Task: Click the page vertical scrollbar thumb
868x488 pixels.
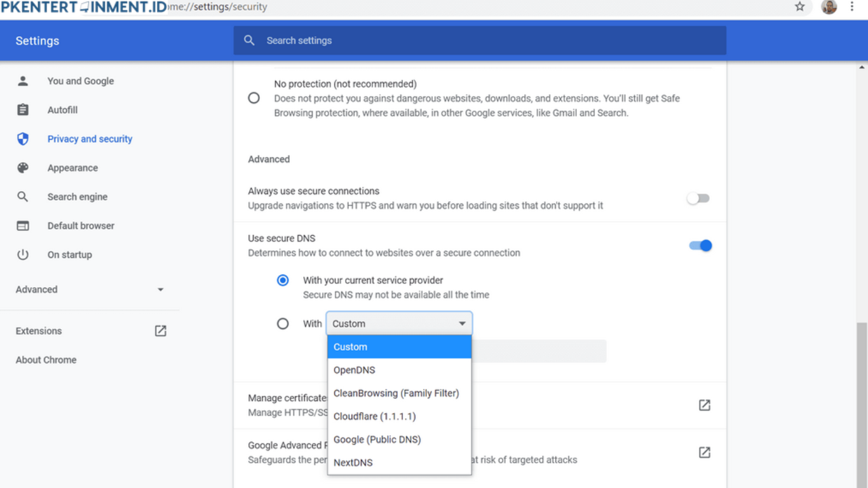Action: pos(862,405)
